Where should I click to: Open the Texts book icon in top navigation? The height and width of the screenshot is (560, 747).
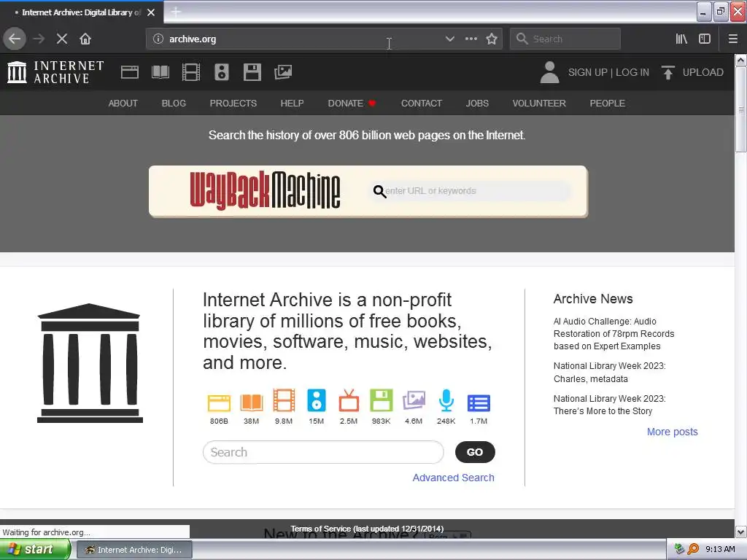click(160, 72)
